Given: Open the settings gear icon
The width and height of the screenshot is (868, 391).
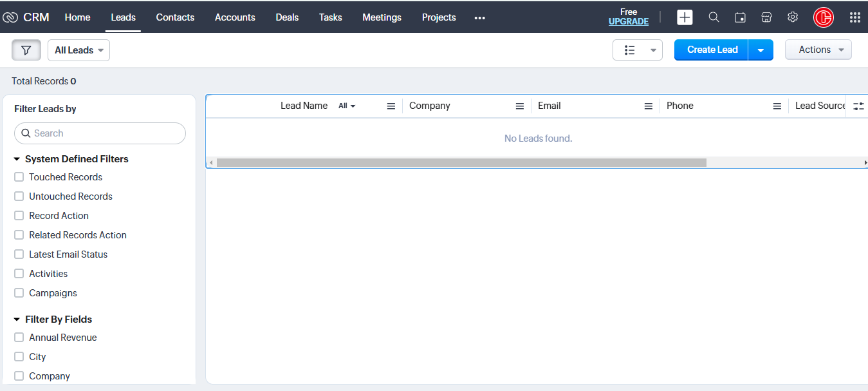Looking at the screenshot, I should pyautogui.click(x=793, y=17).
